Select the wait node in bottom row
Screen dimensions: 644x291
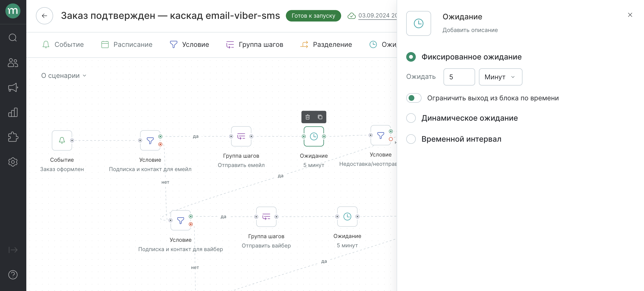coord(347,216)
